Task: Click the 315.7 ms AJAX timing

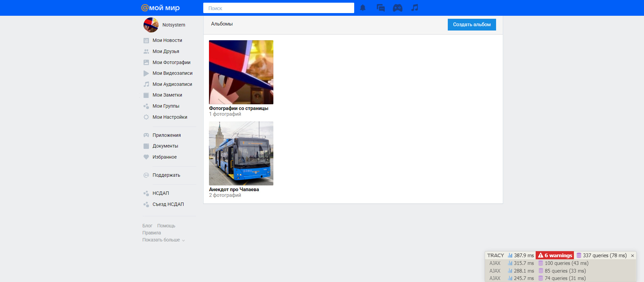Action: pyautogui.click(x=521, y=263)
